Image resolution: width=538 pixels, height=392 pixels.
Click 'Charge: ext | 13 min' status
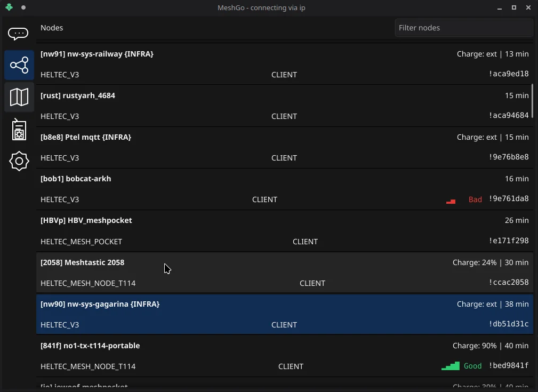coord(493,54)
